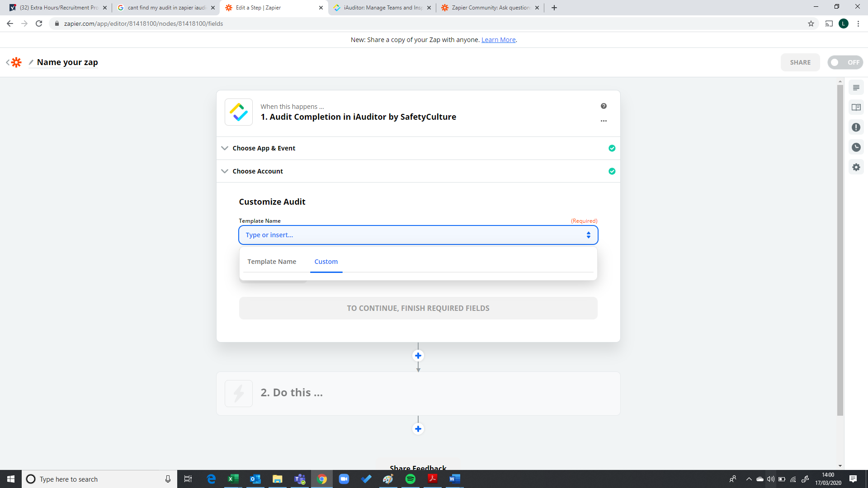
Task: Click the browser back arrow
Action: pos(10,23)
